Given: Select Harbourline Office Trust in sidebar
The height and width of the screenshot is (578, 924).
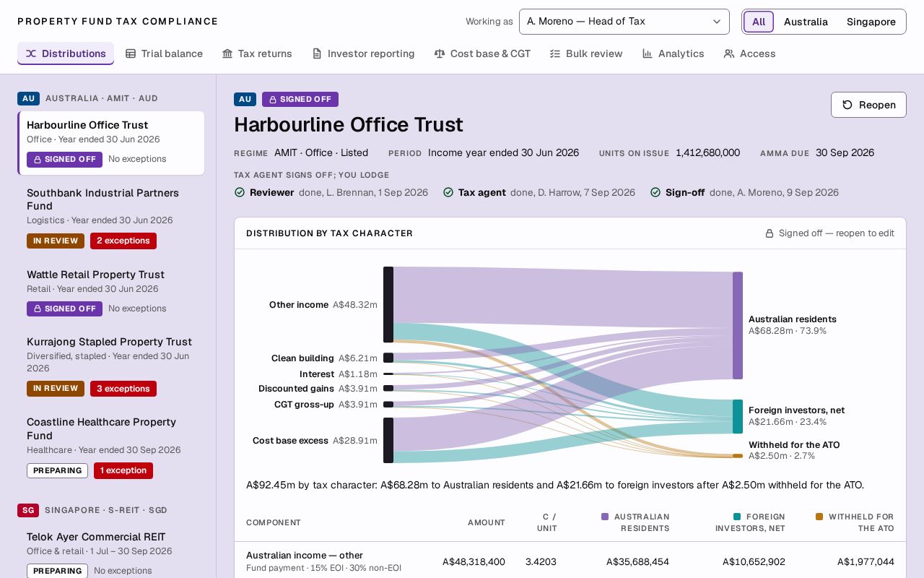Looking at the screenshot, I should 111,143.
